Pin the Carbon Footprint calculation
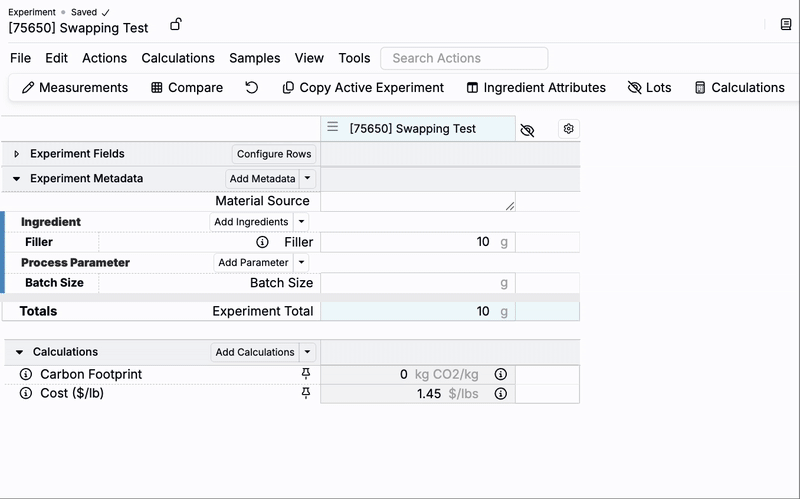The height and width of the screenshot is (499, 800). [x=306, y=374]
